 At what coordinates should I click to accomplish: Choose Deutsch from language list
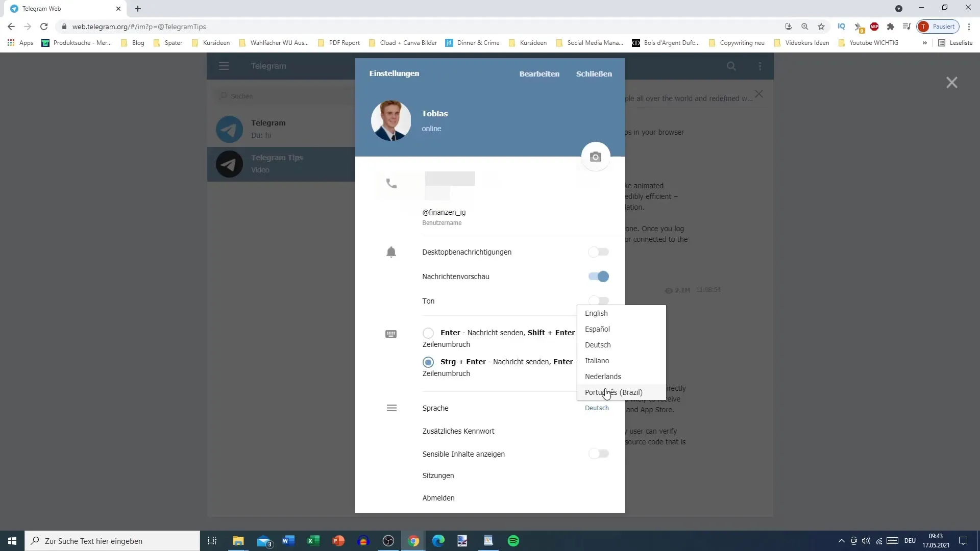click(x=621, y=345)
